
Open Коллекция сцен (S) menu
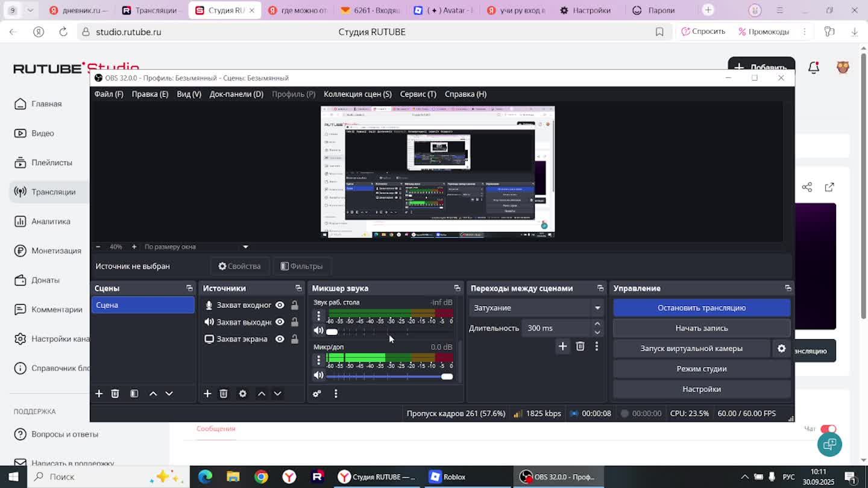pos(357,94)
